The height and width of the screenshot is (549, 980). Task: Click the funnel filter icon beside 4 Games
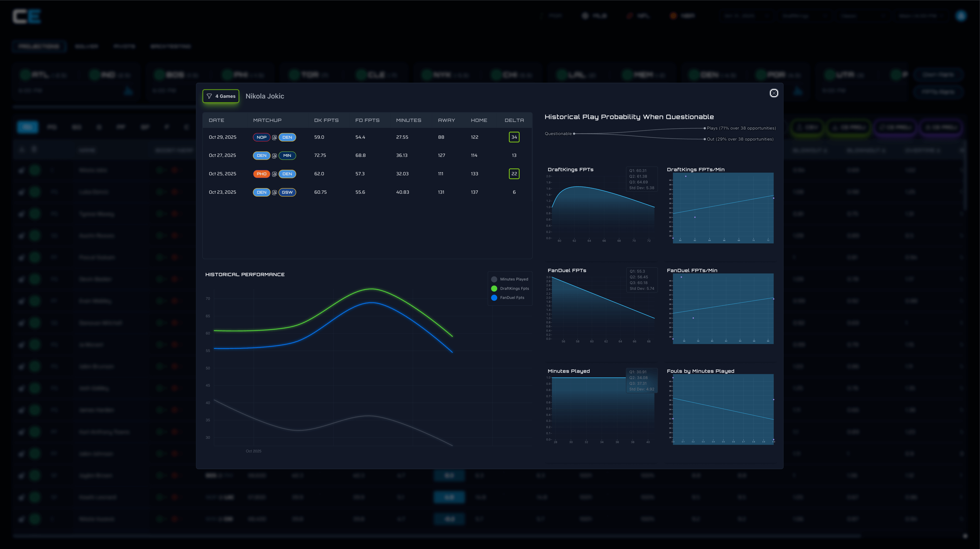(x=210, y=96)
